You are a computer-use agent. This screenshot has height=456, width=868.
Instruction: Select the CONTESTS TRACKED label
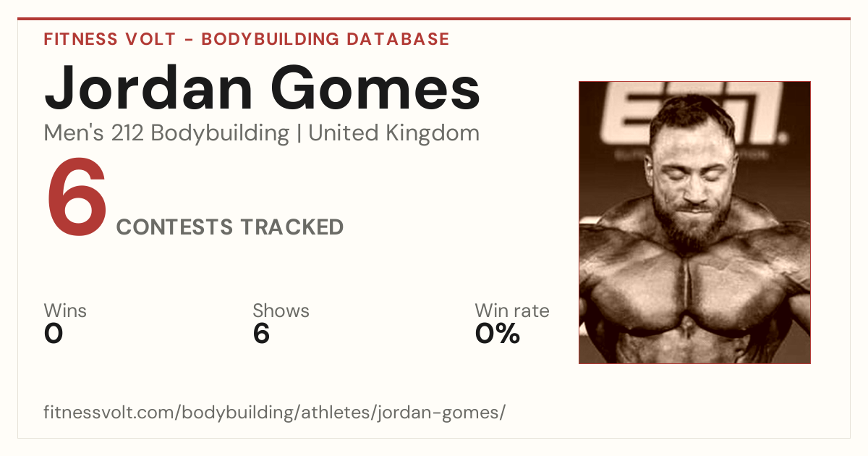pyautogui.click(x=230, y=227)
